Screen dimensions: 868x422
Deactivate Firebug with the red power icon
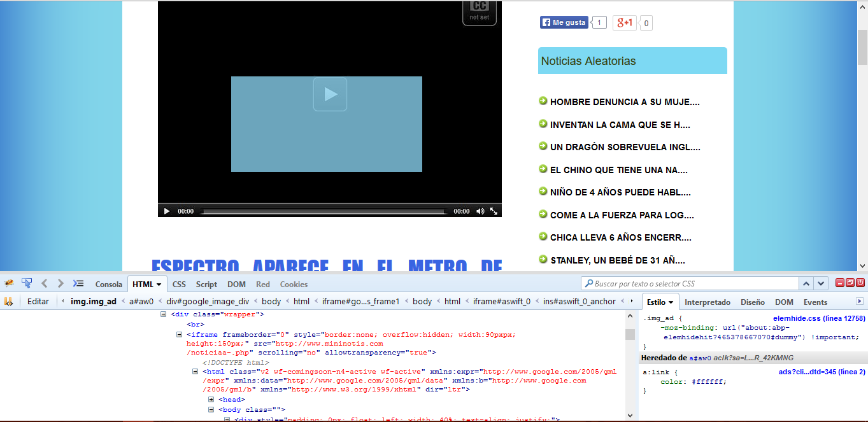coord(860,283)
